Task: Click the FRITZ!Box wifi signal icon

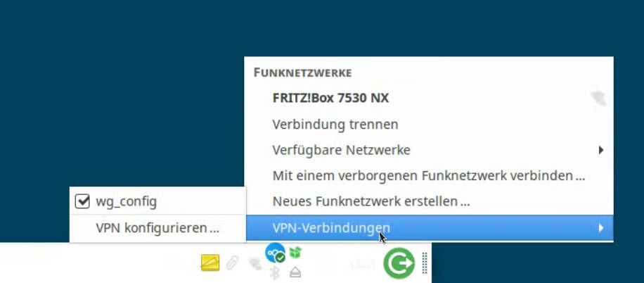Action: click(598, 99)
